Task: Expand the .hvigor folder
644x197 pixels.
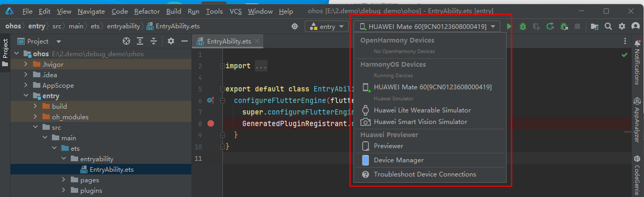Action: click(26, 65)
